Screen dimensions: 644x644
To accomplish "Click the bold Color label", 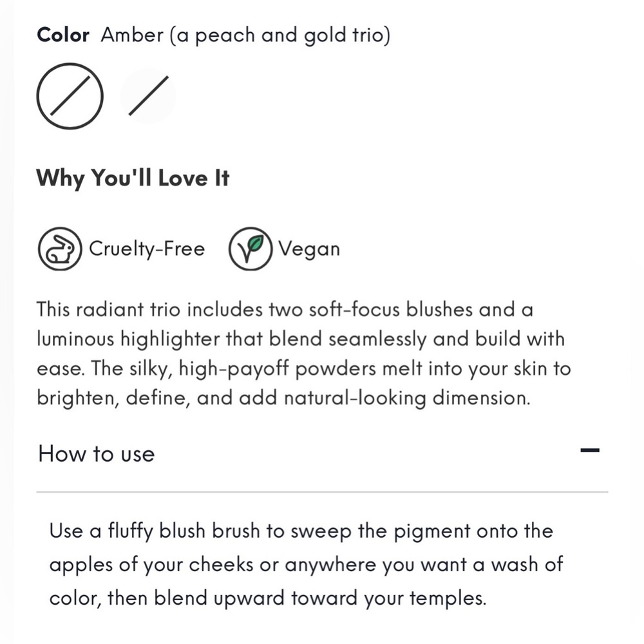I will [63, 35].
